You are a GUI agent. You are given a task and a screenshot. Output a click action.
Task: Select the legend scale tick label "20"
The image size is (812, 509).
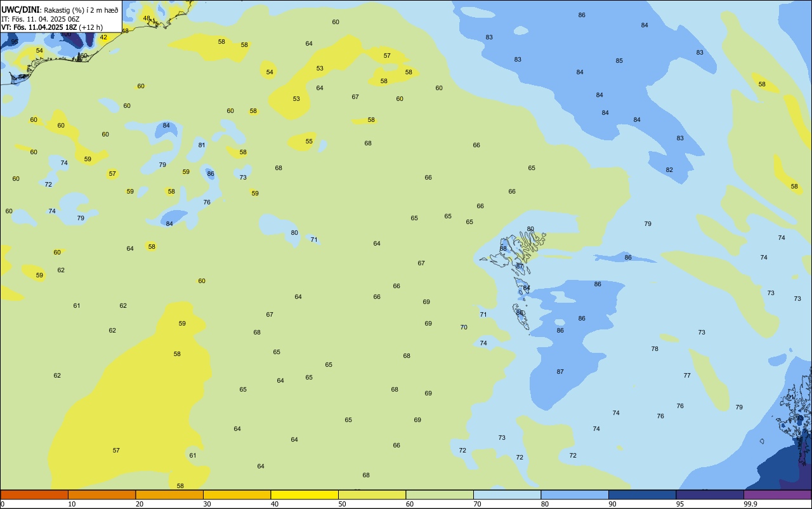point(140,504)
